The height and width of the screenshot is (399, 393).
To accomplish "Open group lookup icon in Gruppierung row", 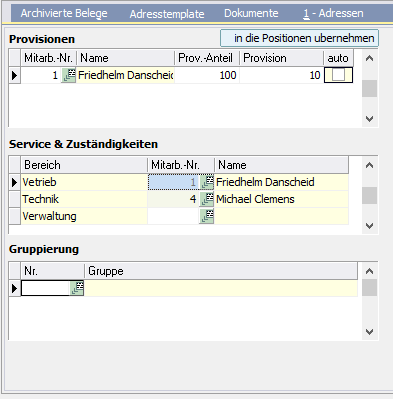I will tap(77, 288).
